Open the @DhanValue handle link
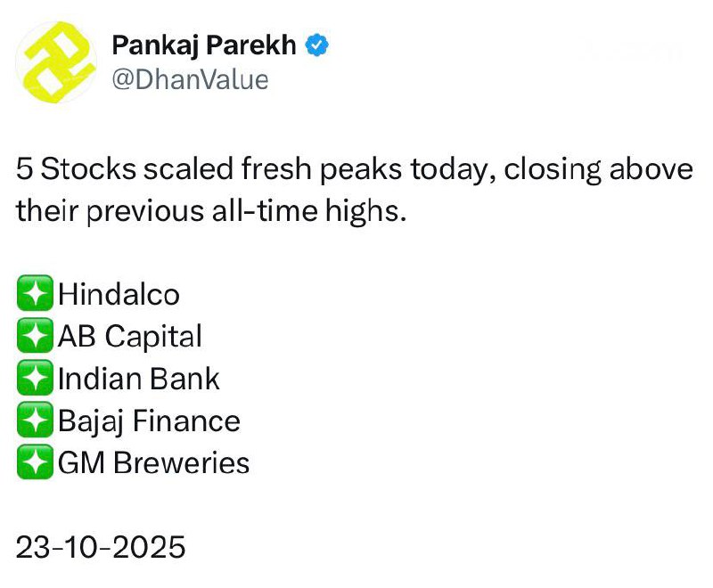The height and width of the screenshot is (588, 713). click(190, 79)
